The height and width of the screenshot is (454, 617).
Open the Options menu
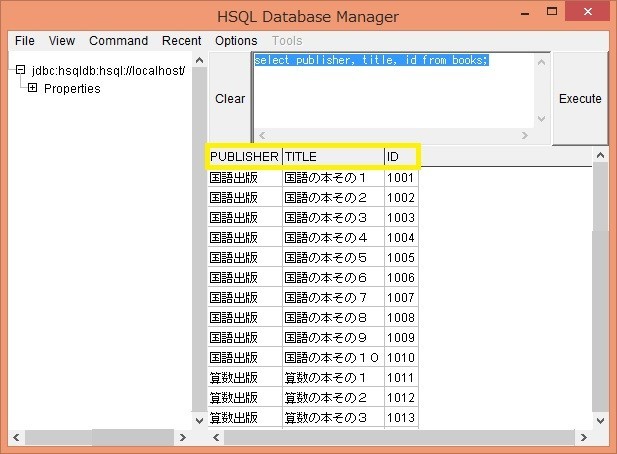click(236, 41)
